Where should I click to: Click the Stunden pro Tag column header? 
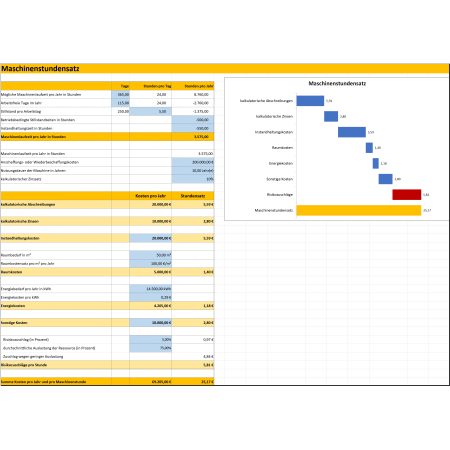(x=151, y=86)
